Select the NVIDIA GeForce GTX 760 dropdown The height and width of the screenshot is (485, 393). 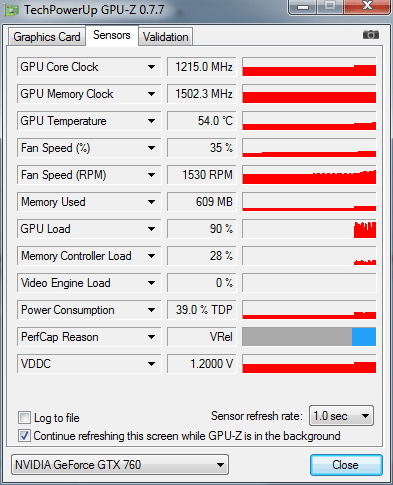(x=120, y=464)
